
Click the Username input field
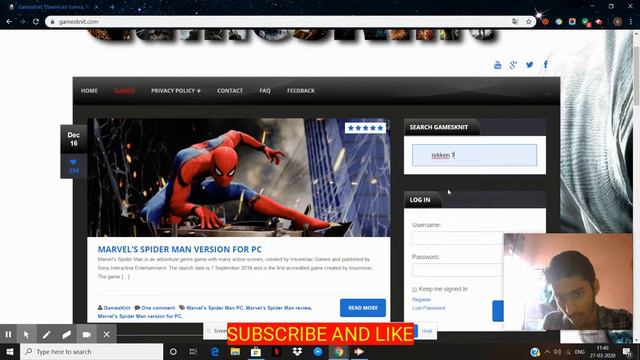[x=457, y=238]
